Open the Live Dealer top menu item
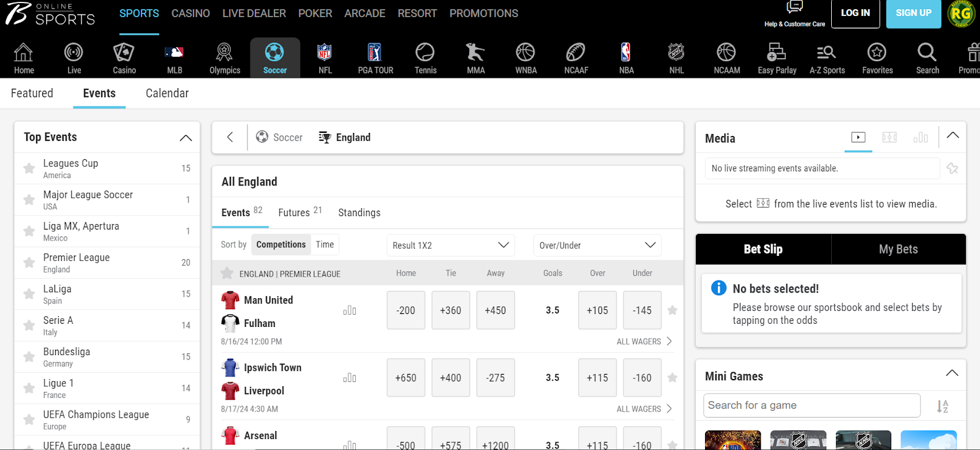Screen dimensions: 980x450 point(254,13)
